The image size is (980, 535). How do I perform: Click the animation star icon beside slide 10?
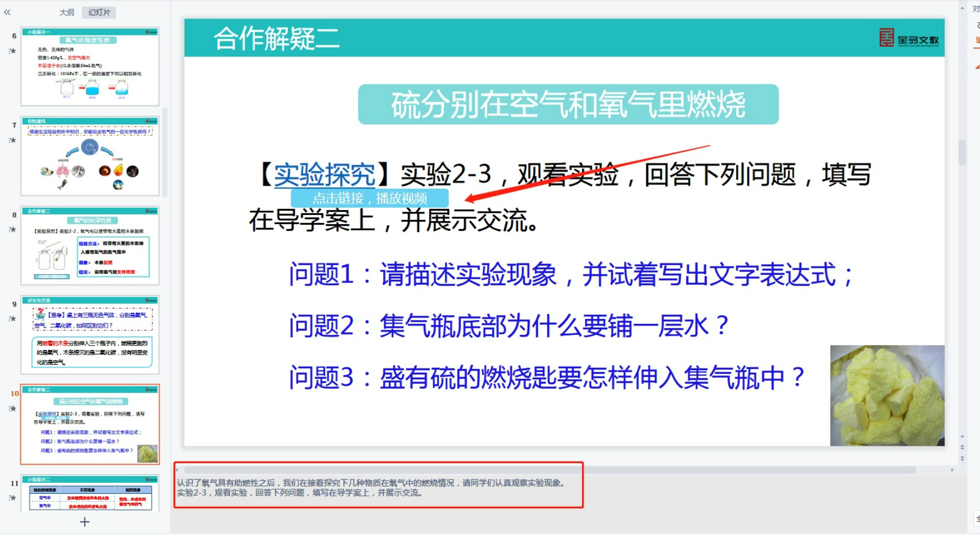(x=13, y=409)
